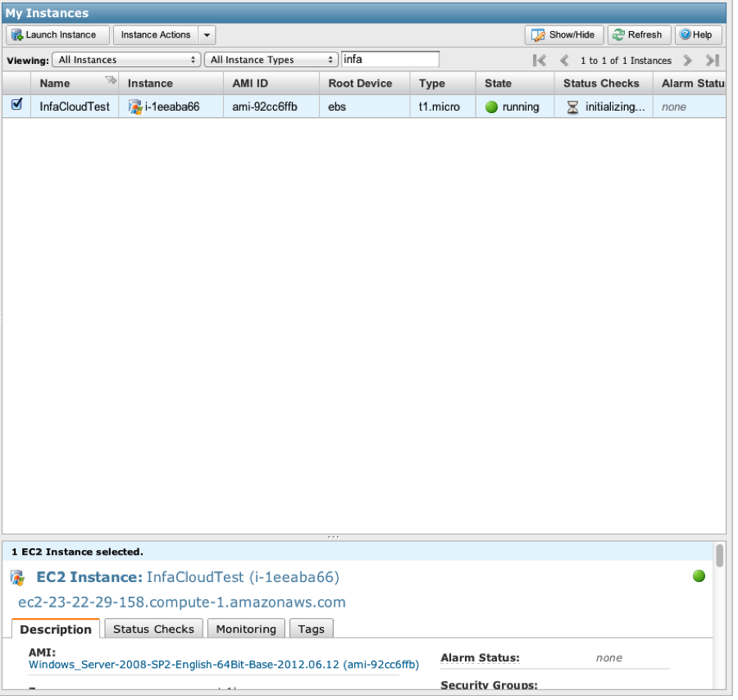Switch to the Monitoring tab
This screenshot has height=700, width=738.
[246, 629]
